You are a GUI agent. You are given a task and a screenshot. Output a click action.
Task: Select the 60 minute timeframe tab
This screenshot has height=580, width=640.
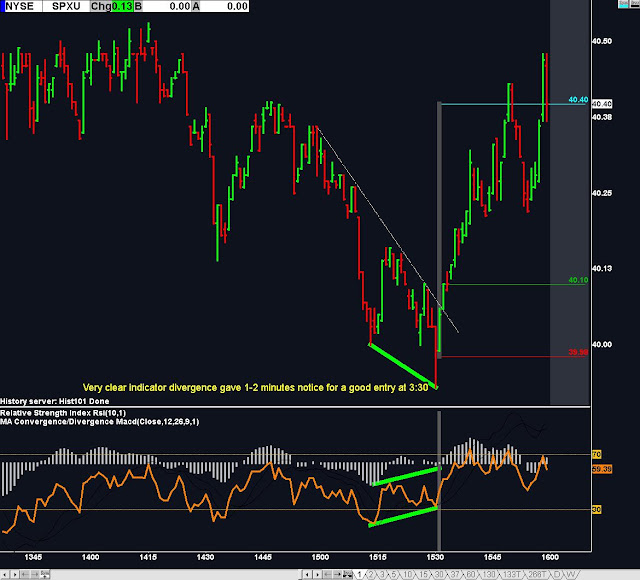click(471, 574)
